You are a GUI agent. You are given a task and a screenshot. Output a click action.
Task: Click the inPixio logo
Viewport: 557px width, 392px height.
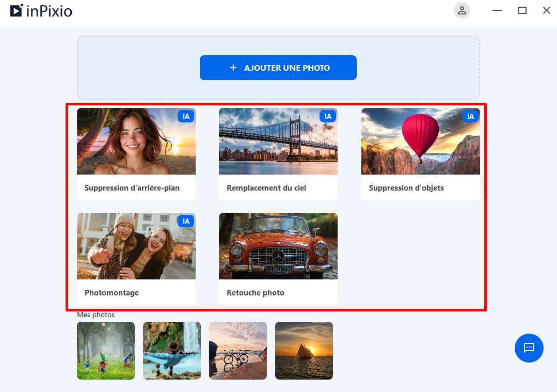41,11
